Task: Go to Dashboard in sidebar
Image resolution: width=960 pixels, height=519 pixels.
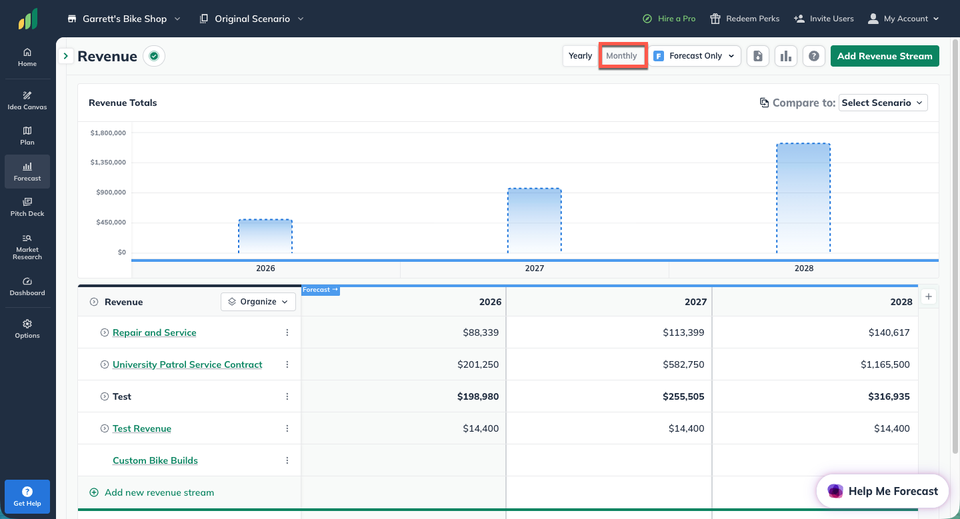Action: [27, 286]
